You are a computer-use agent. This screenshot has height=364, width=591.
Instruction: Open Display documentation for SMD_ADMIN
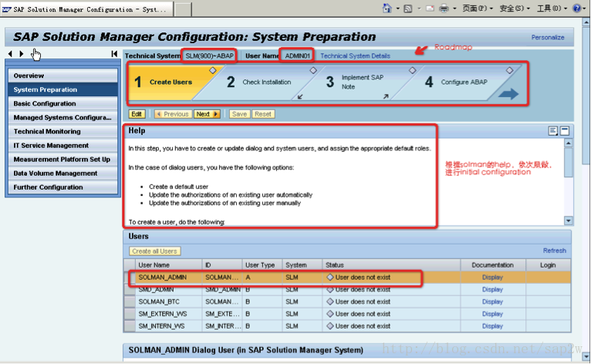[492, 289]
